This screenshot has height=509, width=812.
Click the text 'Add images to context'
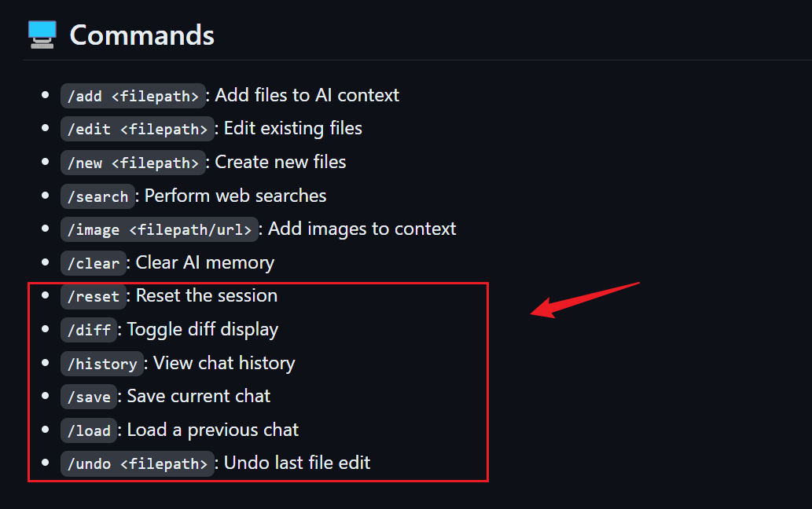(362, 229)
